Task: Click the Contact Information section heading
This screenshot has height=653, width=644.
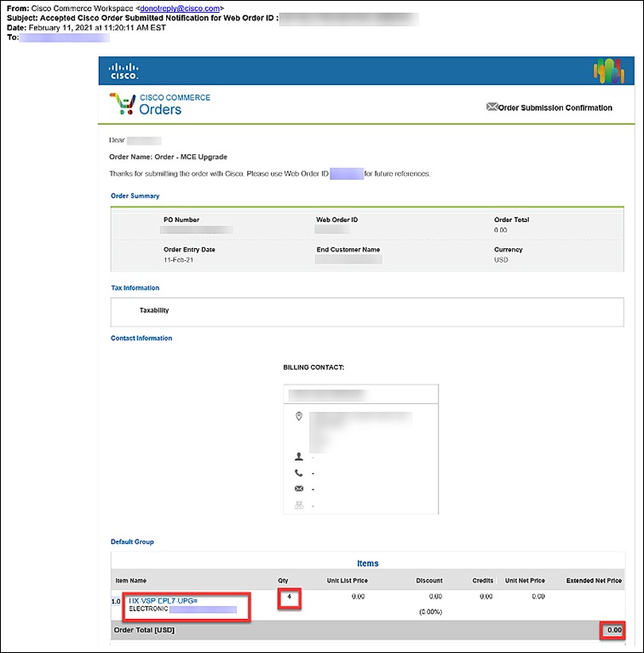Action: pyautogui.click(x=141, y=338)
